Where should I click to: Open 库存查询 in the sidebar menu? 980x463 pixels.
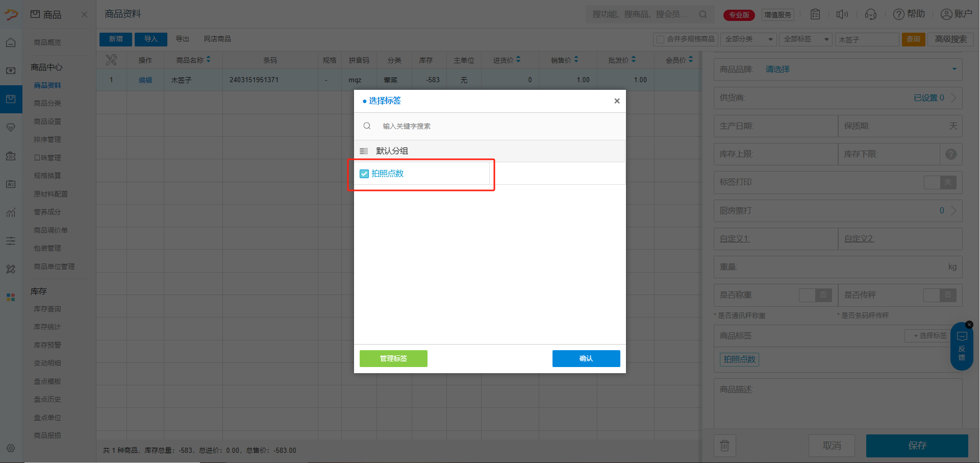click(47, 309)
